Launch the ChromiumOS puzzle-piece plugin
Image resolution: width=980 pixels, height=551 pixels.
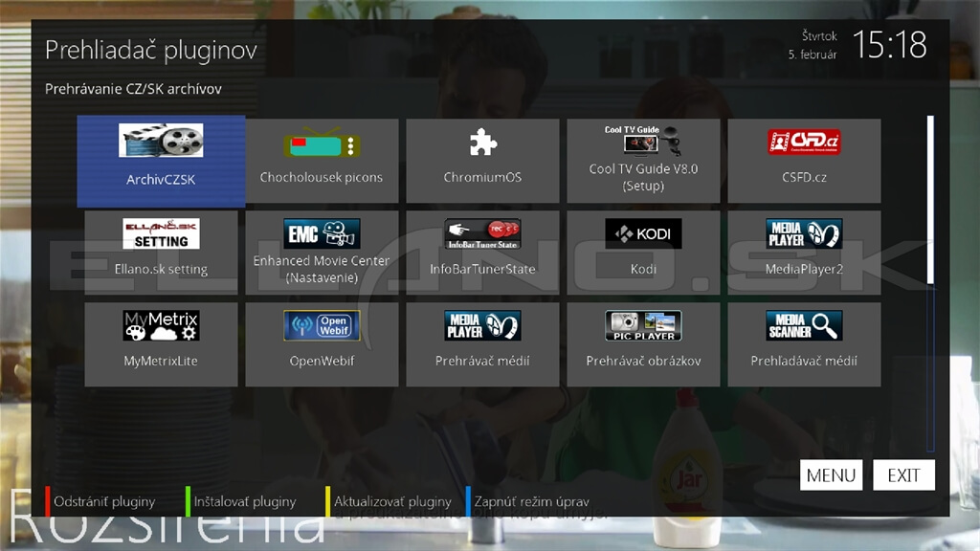(482, 161)
